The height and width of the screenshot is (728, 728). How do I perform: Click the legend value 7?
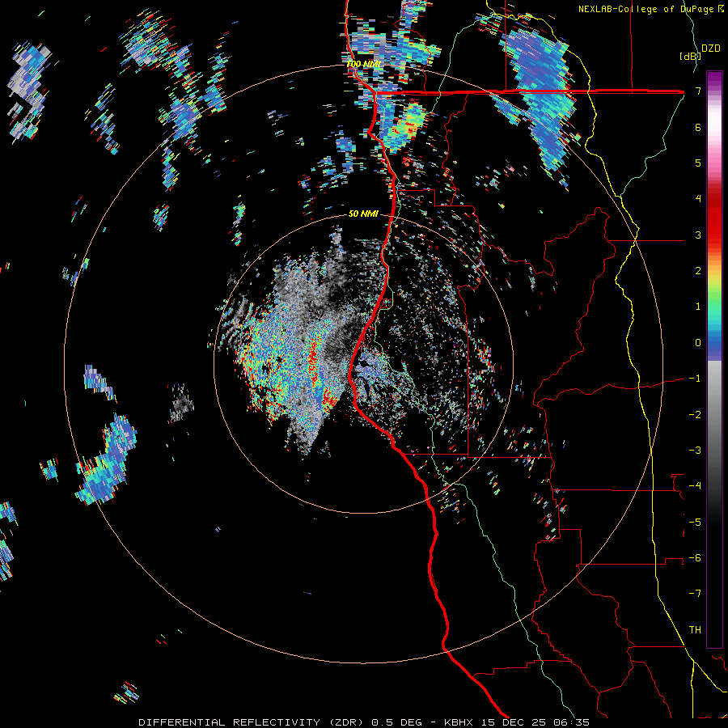tap(698, 91)
